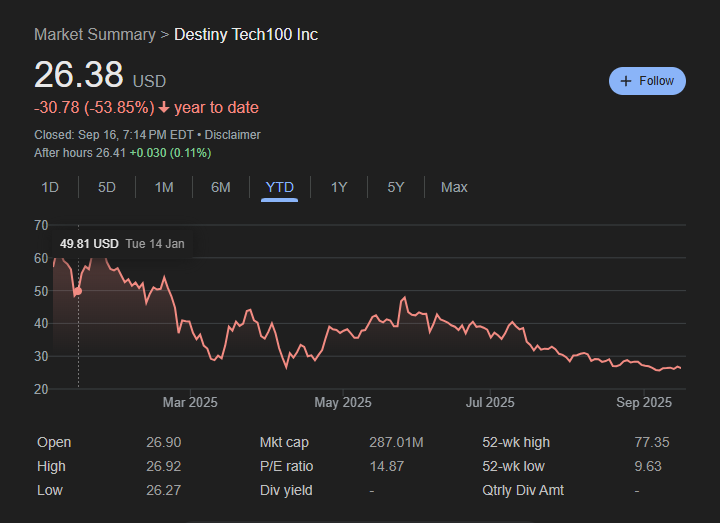Click the May 2025 axis label

343,403
